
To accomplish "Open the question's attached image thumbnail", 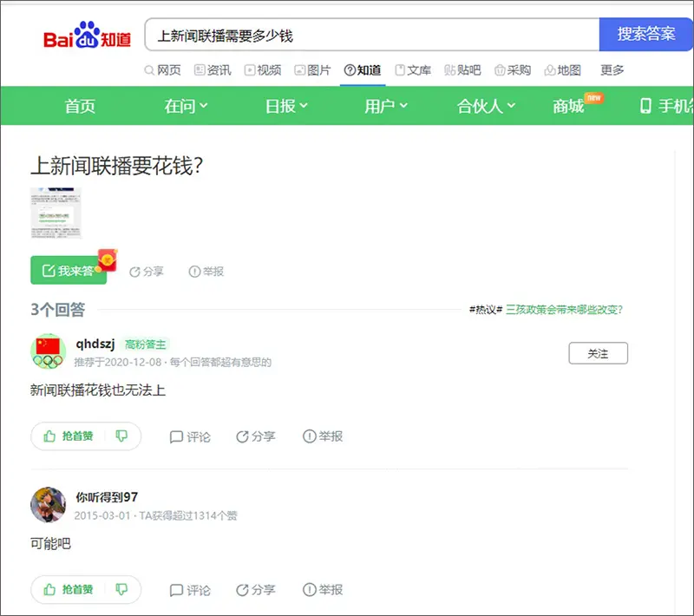I will tap(56, 213).
